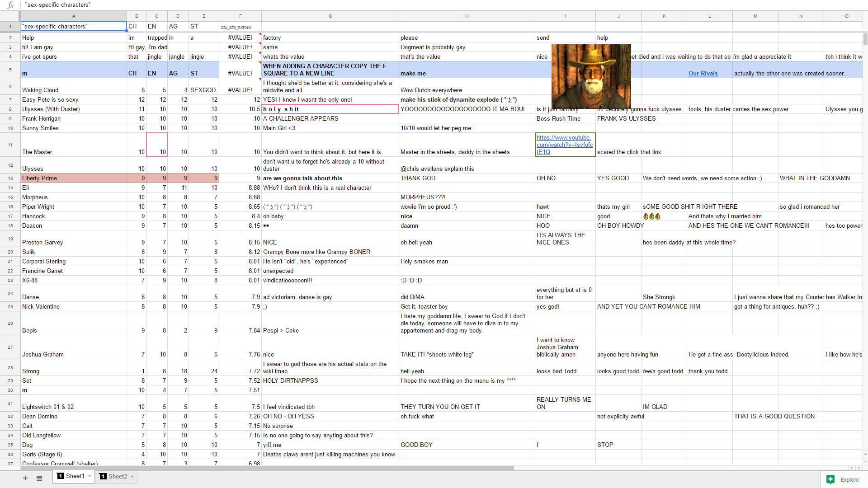Select column H header
Viewport: 868px width, 488px height.
[467, 16]
